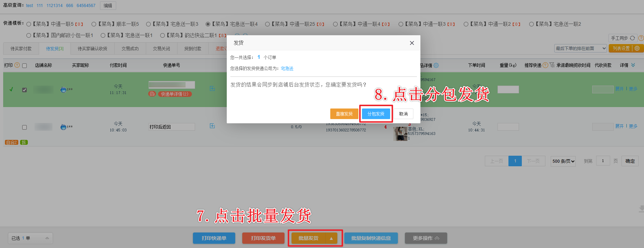Open the 500 条/页 page size dropdown
The height and width of the screenshot is (248, 644).
[563, 161]
